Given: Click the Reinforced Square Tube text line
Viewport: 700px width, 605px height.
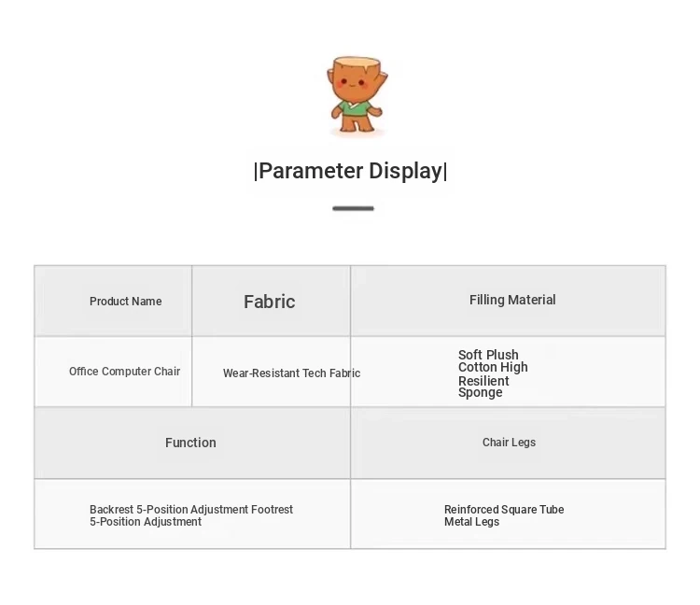Looking at the screenshot, I should pos(504,510).
